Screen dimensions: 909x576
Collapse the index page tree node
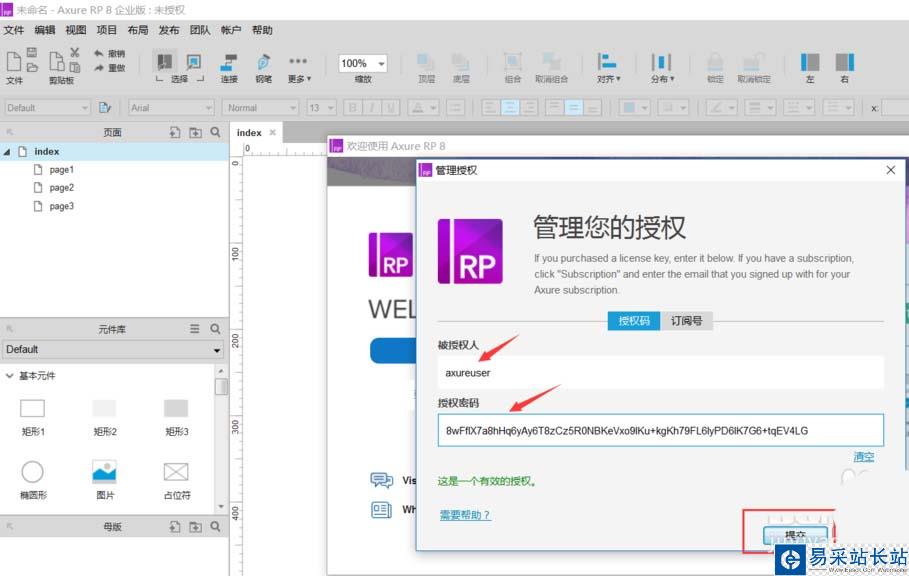(7, 152)
